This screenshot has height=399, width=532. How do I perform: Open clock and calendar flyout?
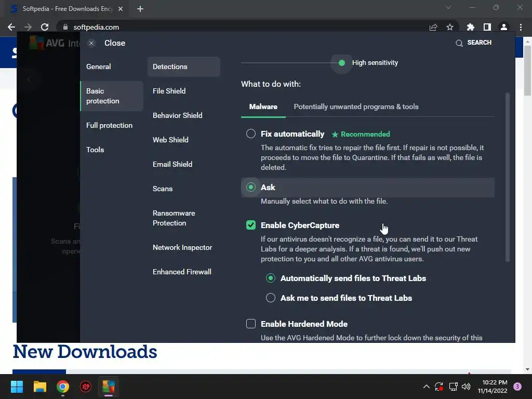(493, 387)
